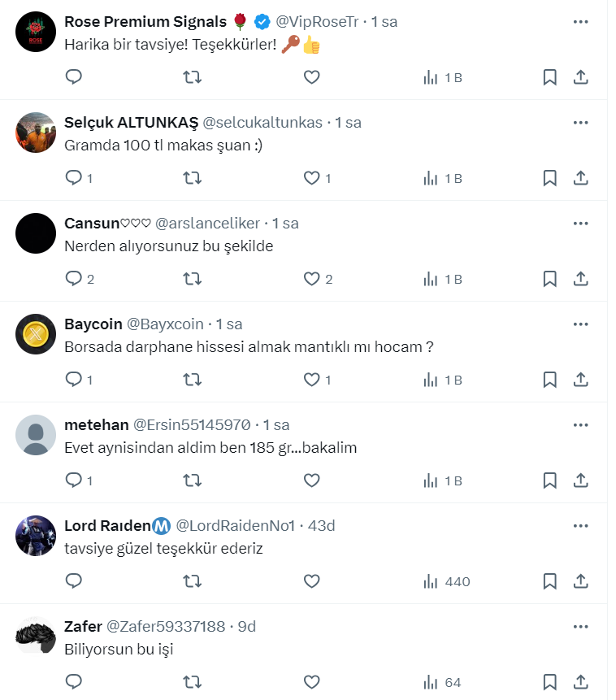Open more options for Cansun's tweet

pyautogui.click(x=580, y=223)
